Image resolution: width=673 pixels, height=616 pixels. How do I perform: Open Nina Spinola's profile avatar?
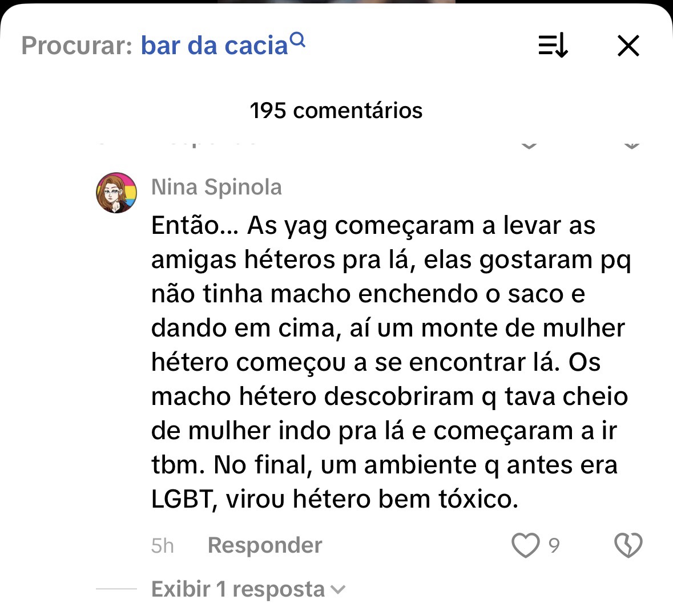tap(116, 193)
